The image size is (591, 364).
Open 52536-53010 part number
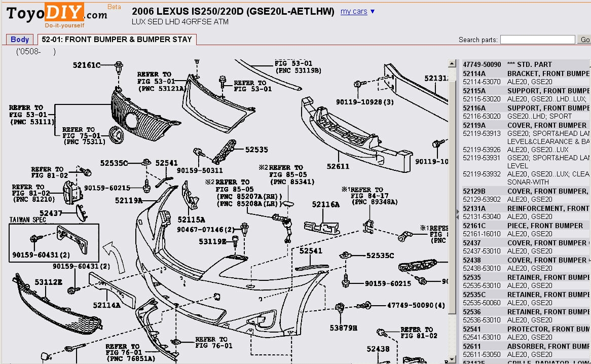482,320
